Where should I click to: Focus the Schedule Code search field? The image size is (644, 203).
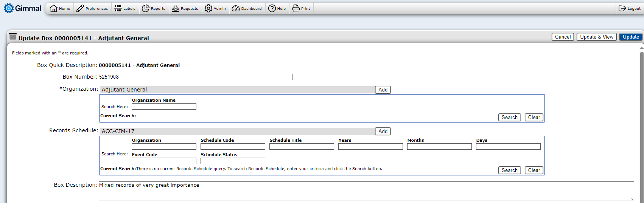(x=233, y=147)
